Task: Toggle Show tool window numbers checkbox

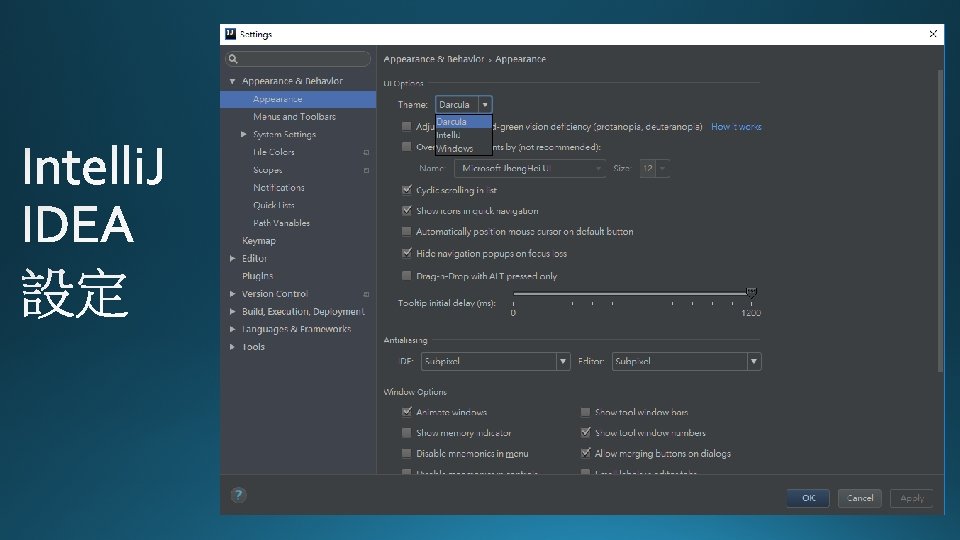Action: click(x=585, y=432)
